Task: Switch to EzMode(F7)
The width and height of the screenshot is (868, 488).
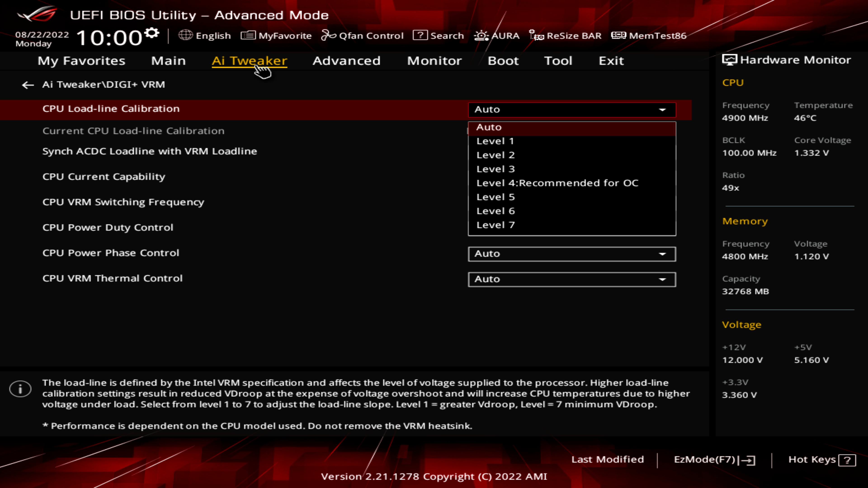Action: pos(714,460)
